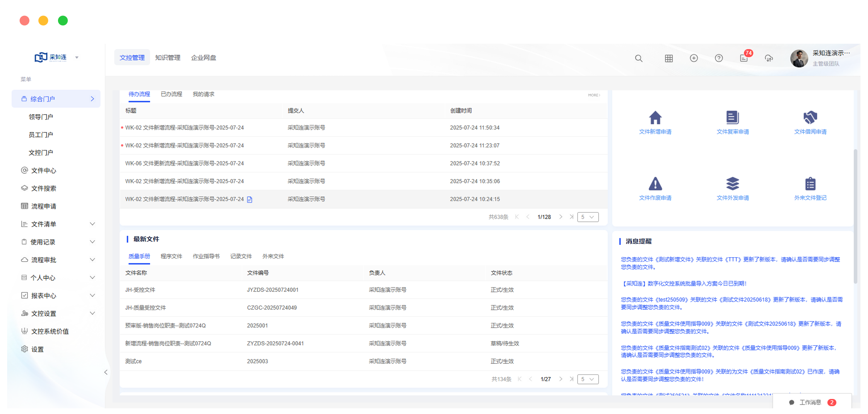Click the 采知连 logo

click(x=50, y=57)
